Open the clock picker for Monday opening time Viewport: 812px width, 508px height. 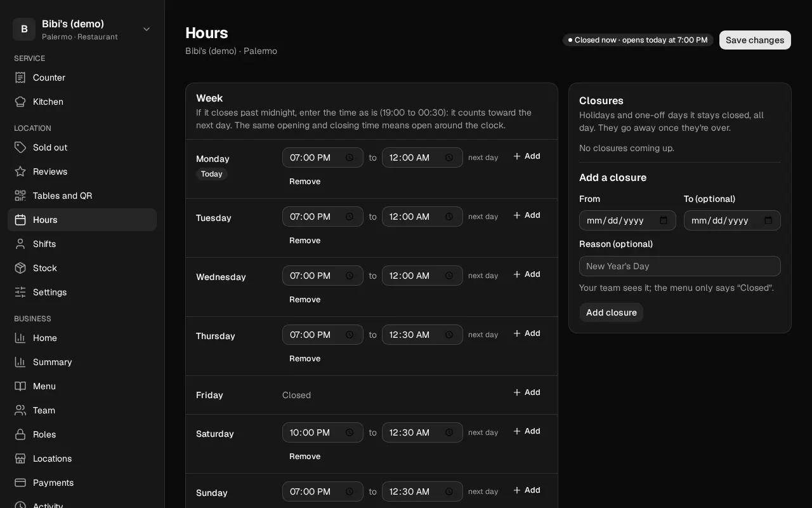coord(350,157)
